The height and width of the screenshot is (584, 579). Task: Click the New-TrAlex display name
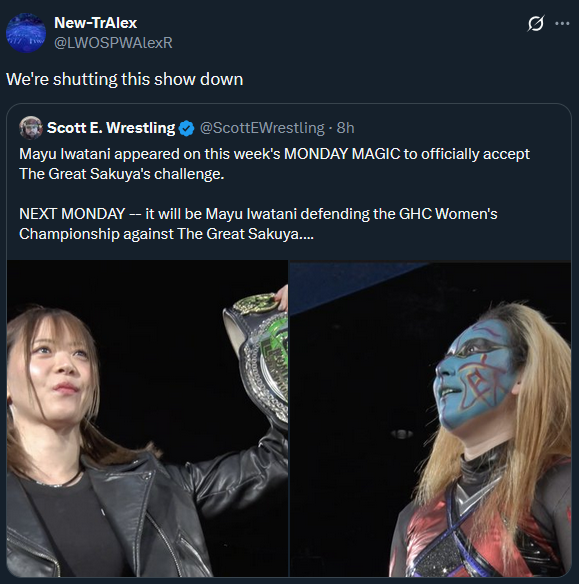[95, 23]
